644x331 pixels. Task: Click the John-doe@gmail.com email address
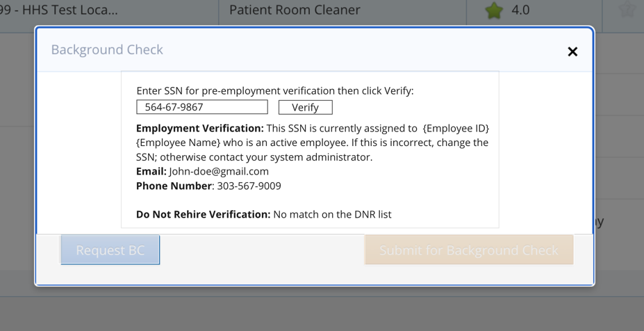(x=219, y=171)
